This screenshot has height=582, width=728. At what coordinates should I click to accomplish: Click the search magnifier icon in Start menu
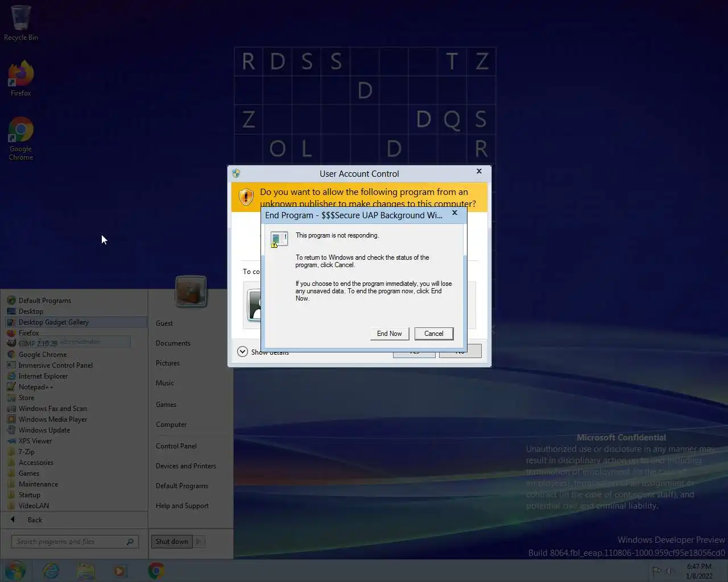pos(130,542)
